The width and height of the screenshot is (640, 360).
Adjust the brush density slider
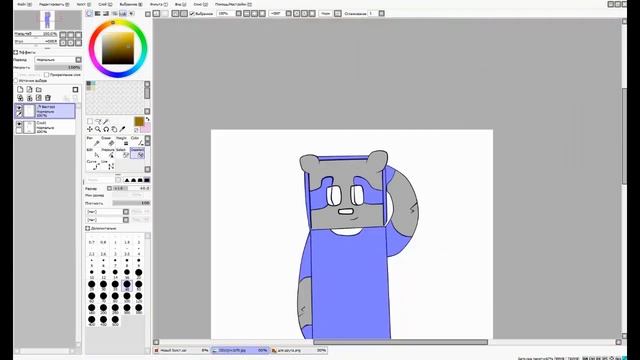[x=131, y=203]
